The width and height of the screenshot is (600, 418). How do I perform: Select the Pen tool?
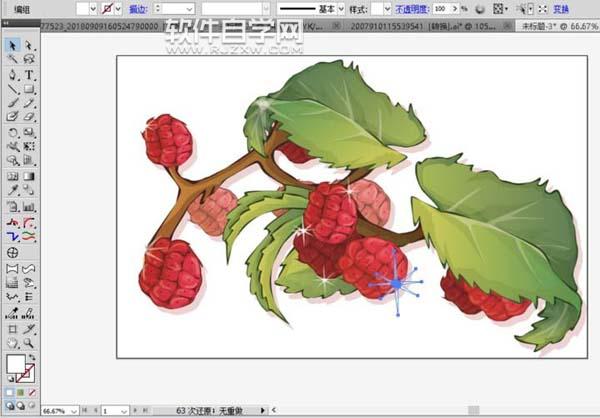coord(12,75)
